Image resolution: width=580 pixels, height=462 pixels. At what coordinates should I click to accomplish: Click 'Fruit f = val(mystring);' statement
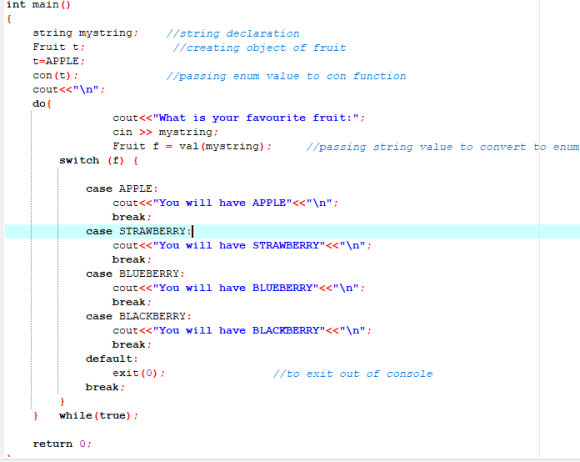pos(192,146)
